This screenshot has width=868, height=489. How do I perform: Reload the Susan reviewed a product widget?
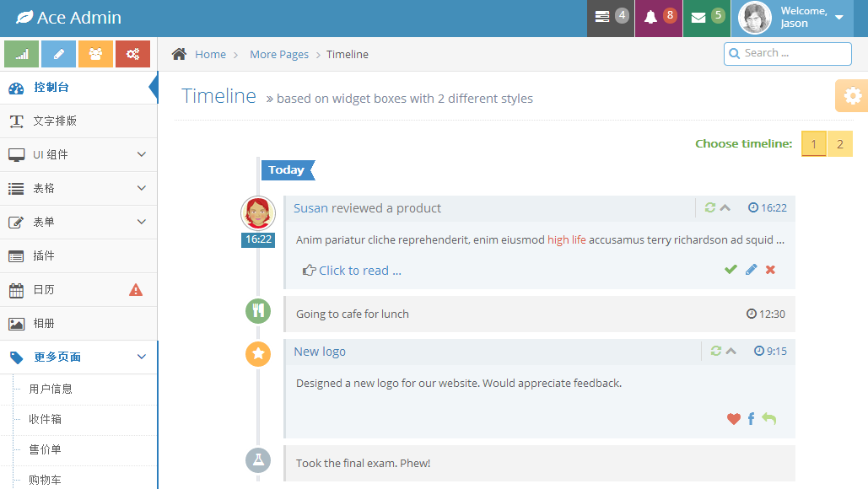710,208
